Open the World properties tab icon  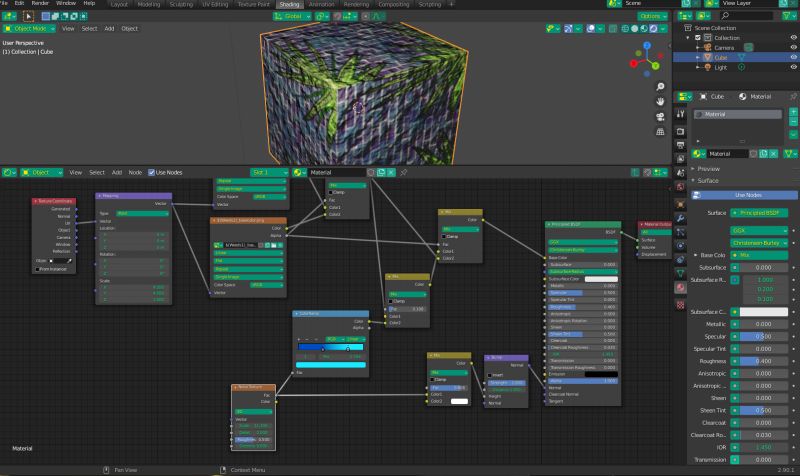[x=681, y=187]
